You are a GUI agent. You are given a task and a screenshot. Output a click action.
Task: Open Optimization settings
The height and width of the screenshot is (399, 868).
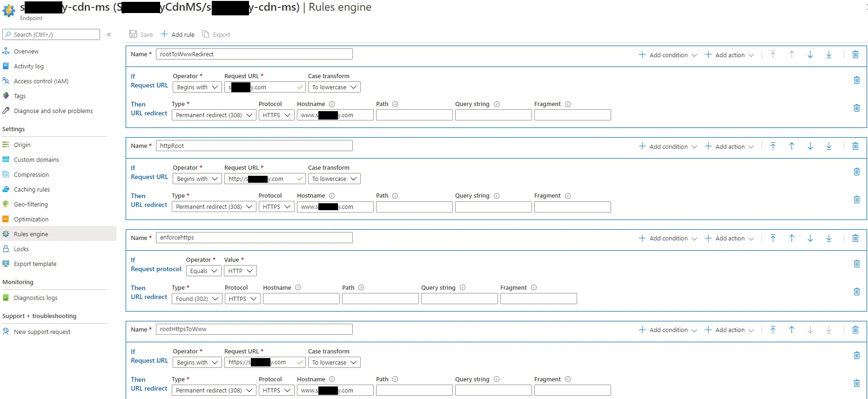[x=31, y=219]
